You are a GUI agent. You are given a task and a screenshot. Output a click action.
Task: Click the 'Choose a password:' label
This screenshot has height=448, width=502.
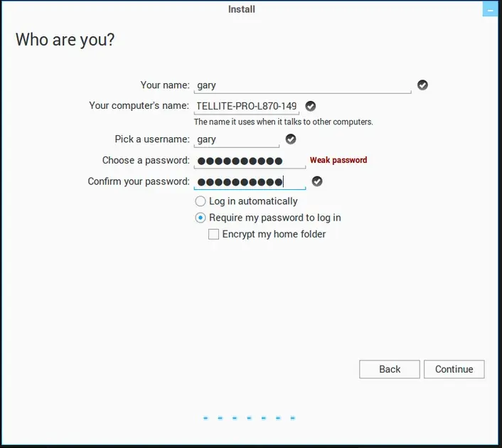click(x=146, y=161)
